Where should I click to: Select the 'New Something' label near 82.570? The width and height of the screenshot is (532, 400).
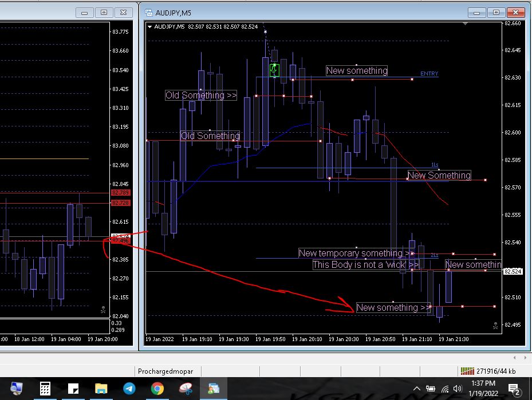click(439, 175)
